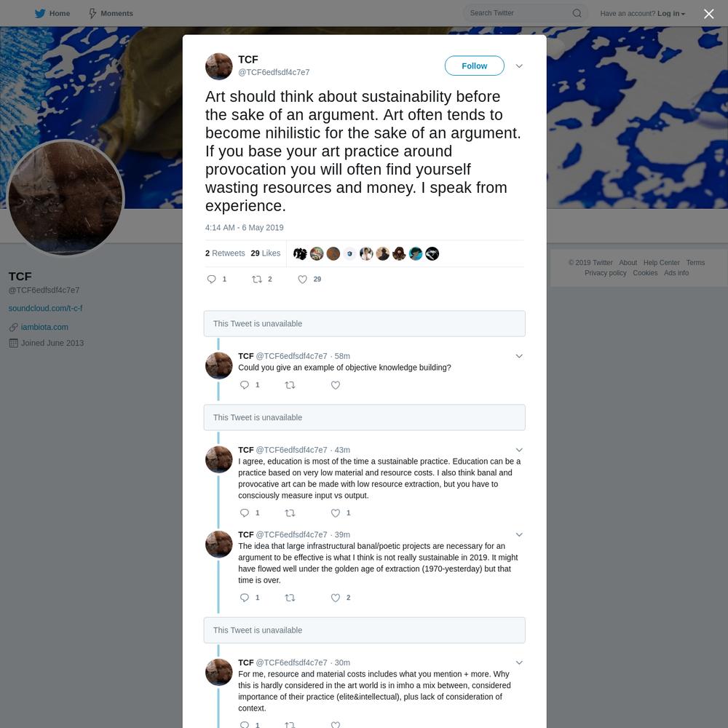Retweet the 43m reply about education
This screenshot has width=728, height=728.
click(290, 513)
